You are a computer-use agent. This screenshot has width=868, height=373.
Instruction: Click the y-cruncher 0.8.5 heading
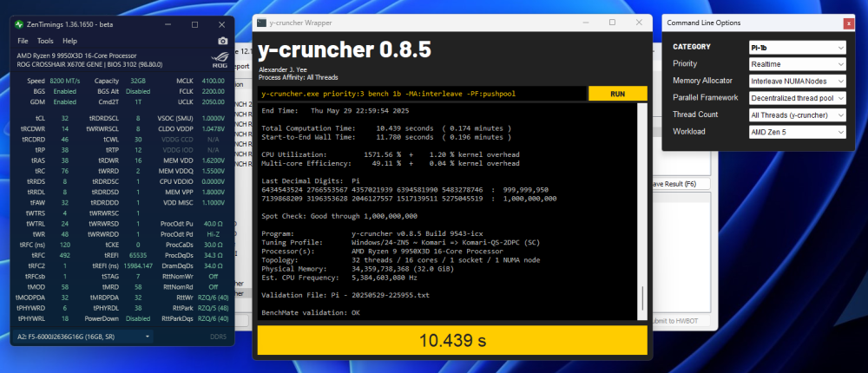345,50
